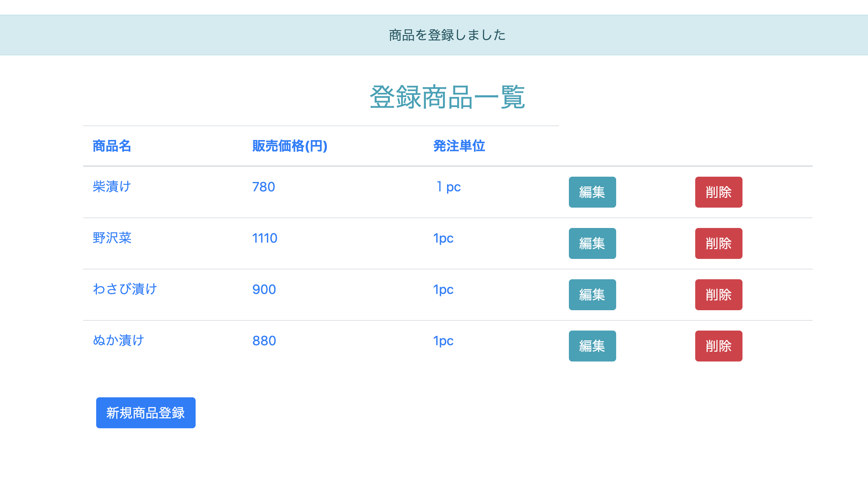
Task: Remove わさび漬け from the product list
Action: (718, 295)
